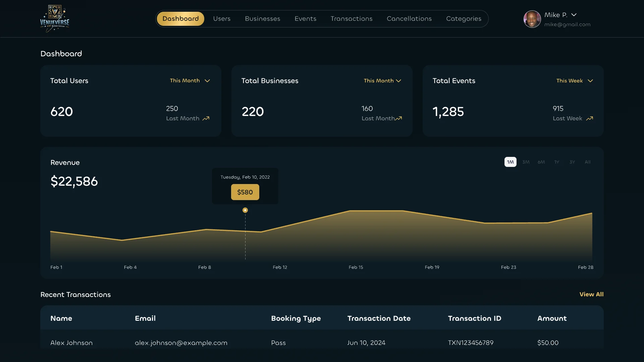Viewport: 644px width, 362px height.
Task: Click the Transaction ID column header
Action: coord(475,318)
